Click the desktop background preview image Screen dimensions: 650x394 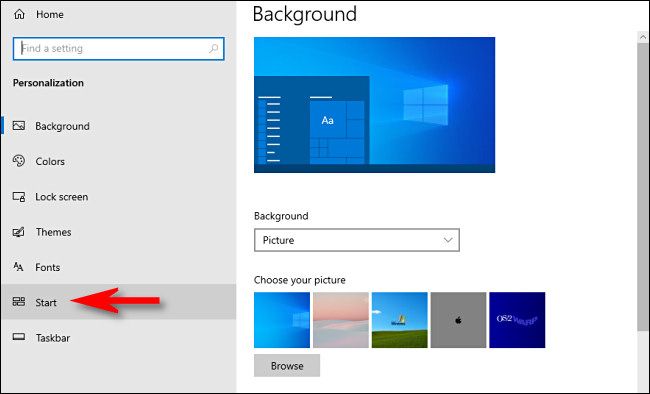pos(374,105)
